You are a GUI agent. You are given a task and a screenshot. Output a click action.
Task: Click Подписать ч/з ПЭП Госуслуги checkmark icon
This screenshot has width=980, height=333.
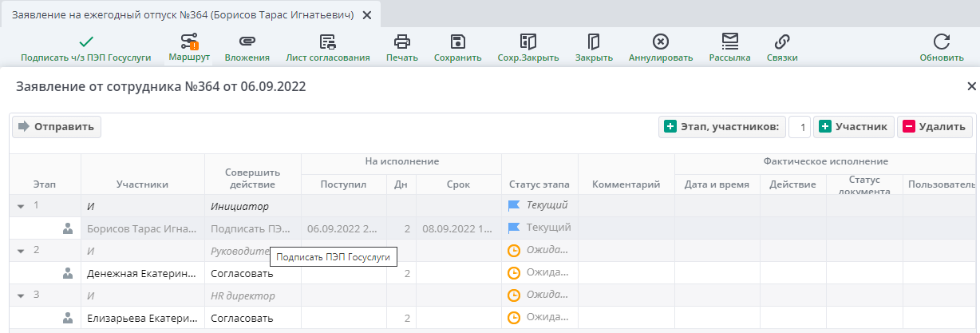click(x=85, y=42)
